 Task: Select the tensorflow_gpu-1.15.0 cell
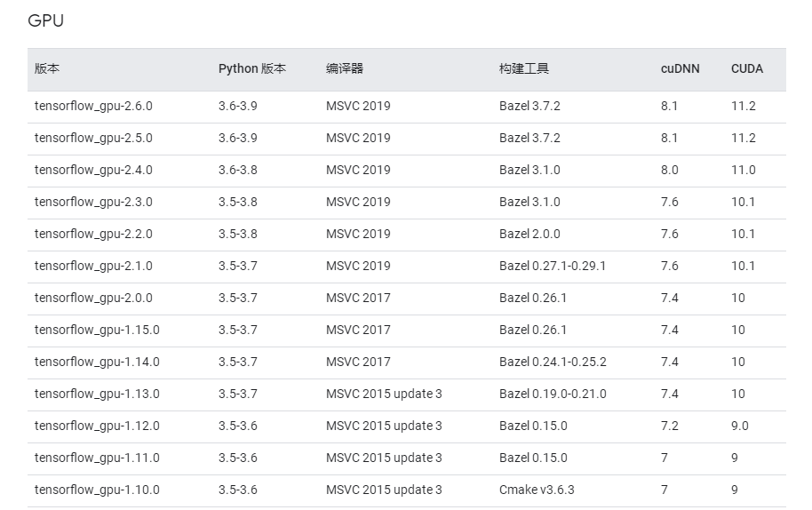97,331
